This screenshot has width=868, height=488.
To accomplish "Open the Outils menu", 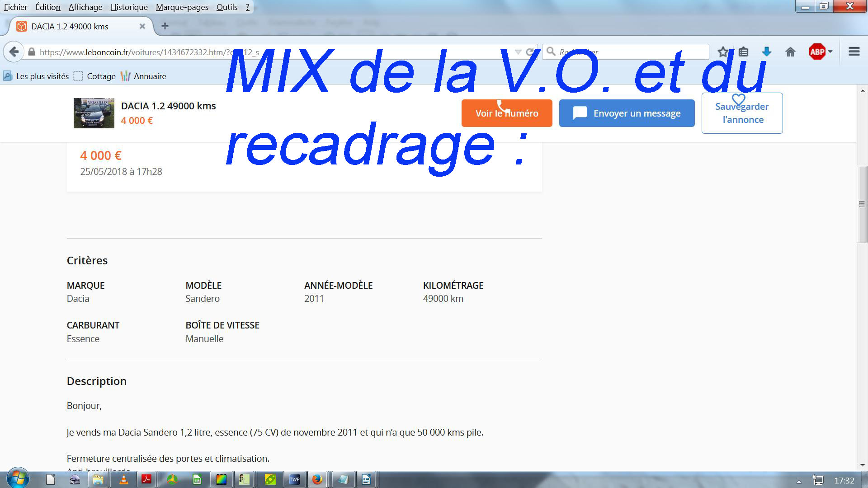I will point(227,7).
